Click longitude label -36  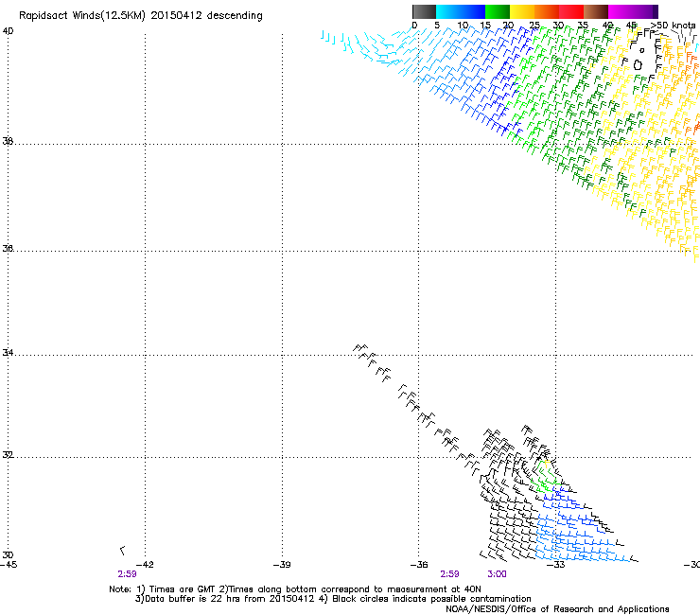[x=419, y=565]
